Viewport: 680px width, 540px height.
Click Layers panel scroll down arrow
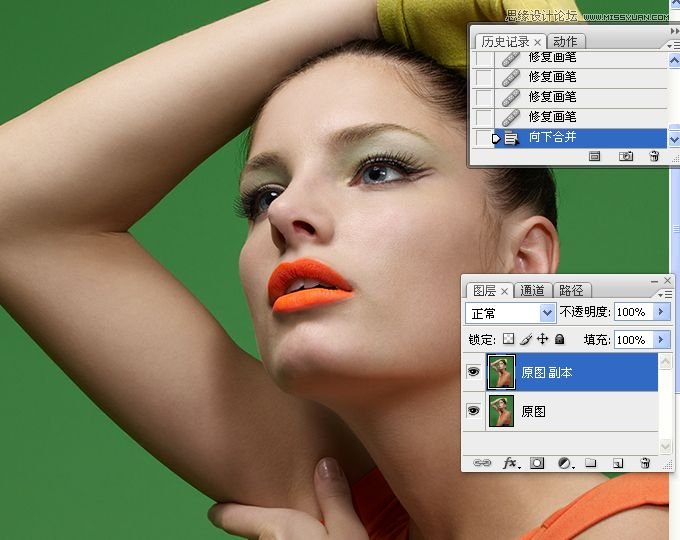click(665, 445)
